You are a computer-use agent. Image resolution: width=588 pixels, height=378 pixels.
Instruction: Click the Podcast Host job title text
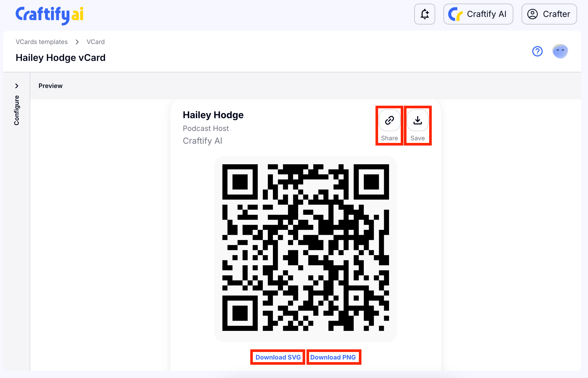(x=206, y=128)
